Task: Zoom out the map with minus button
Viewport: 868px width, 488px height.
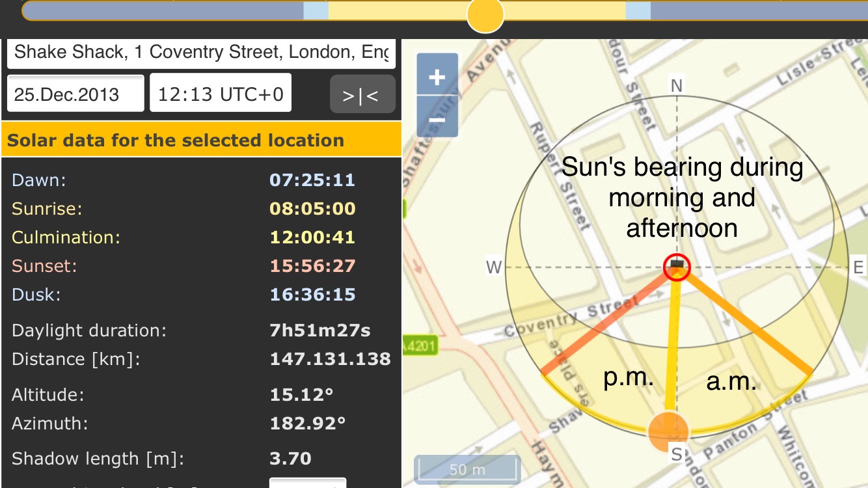Action: (437, 118)
